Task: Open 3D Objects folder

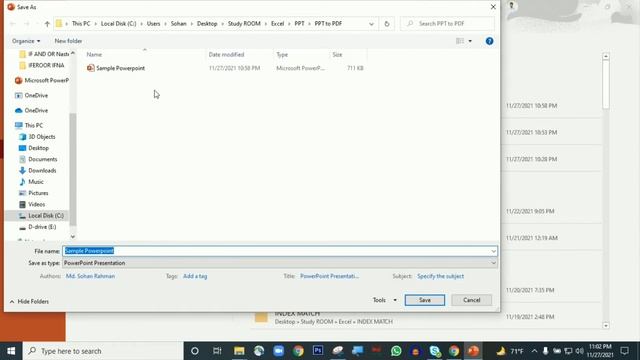Action: click(37, 137)
